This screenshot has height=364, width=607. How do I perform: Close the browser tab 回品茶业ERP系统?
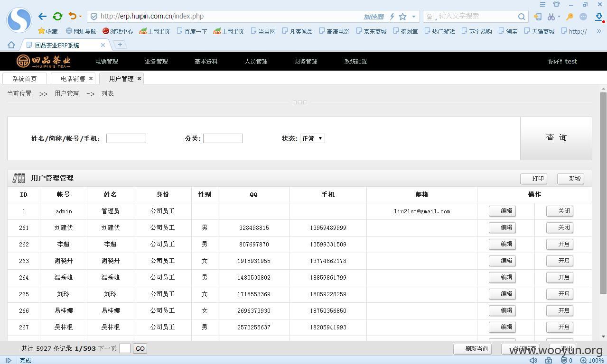(103, 45)
